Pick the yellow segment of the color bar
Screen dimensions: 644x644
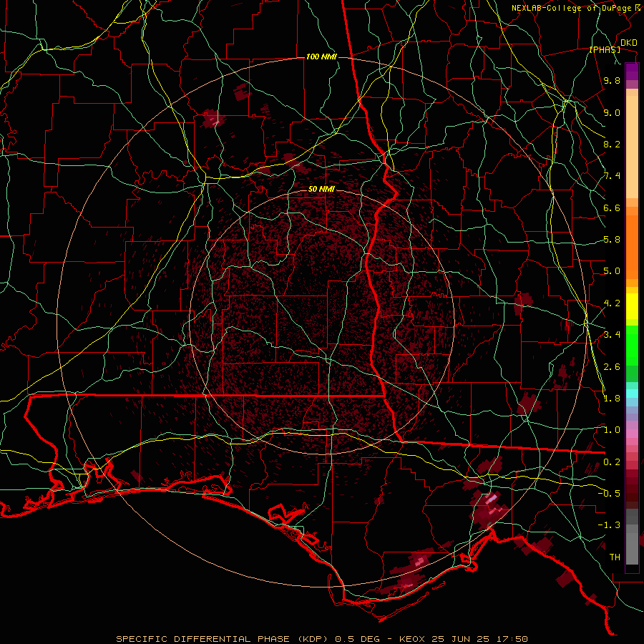pos(632,306)
